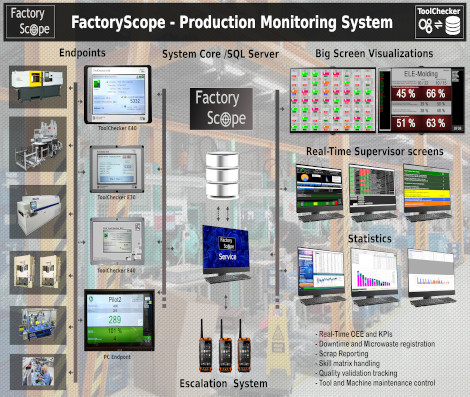Click the 63 % value on ELE-Molding screen
Viewport: 470px width, 397px height.
point(435,123)
